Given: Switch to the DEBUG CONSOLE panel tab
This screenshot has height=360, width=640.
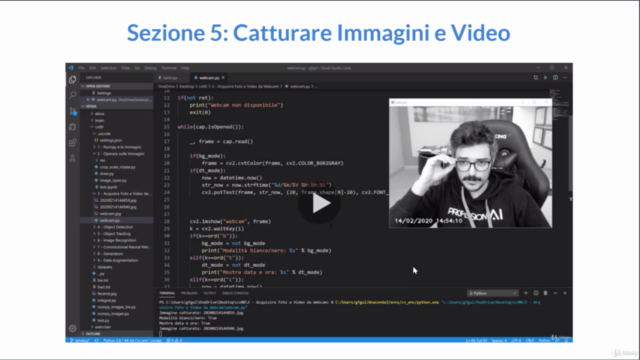Looking at the screenshot, I should point(235,293).
